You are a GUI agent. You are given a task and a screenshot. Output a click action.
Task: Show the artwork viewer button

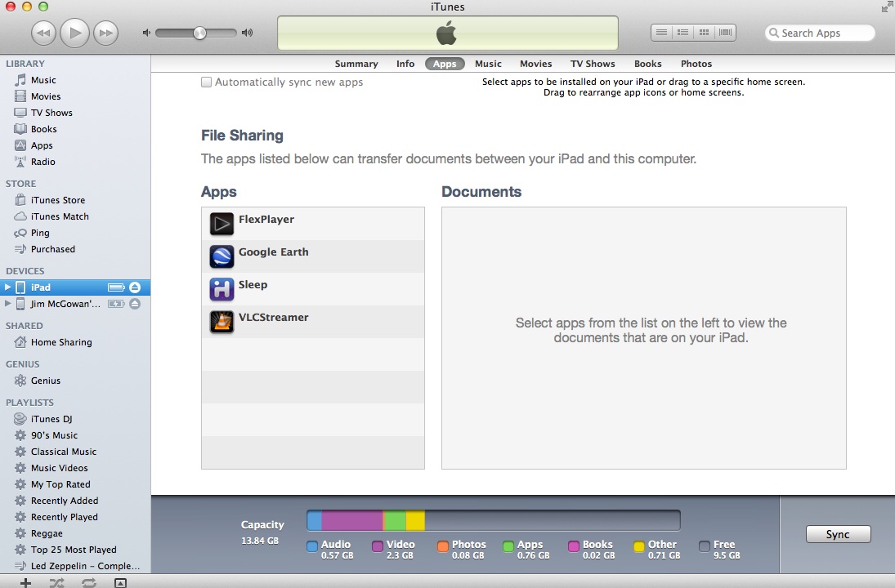120,582
